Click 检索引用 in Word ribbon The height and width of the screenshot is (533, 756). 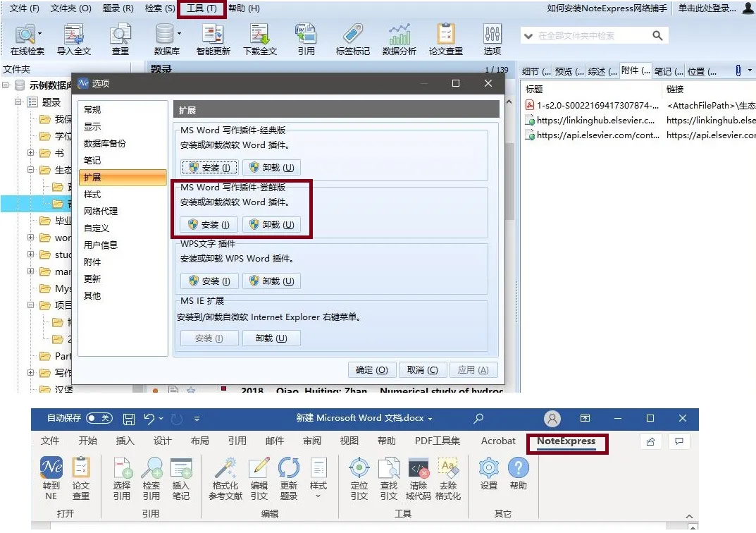151,478
